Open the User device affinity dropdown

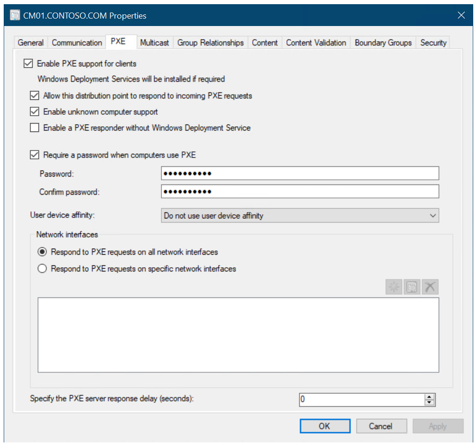(300, 216)
